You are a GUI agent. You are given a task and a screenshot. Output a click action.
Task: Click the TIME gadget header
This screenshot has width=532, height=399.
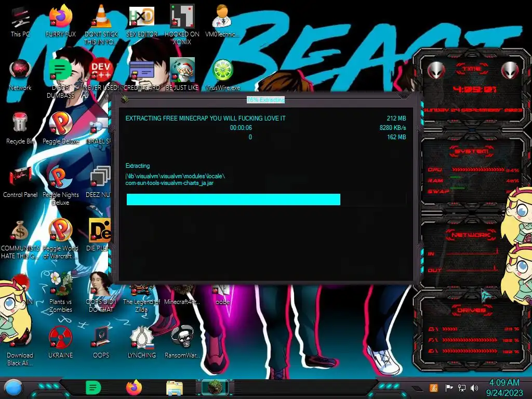coord(472,69)
